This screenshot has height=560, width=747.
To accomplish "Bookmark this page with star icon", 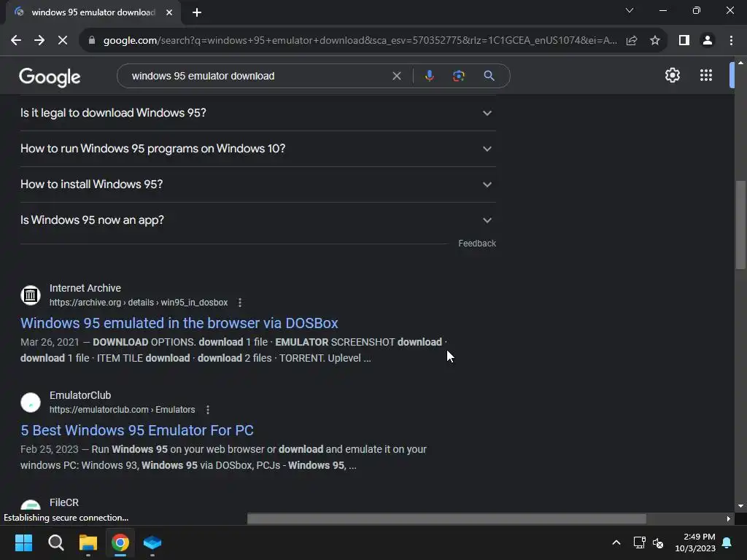I will coord(655,41).
